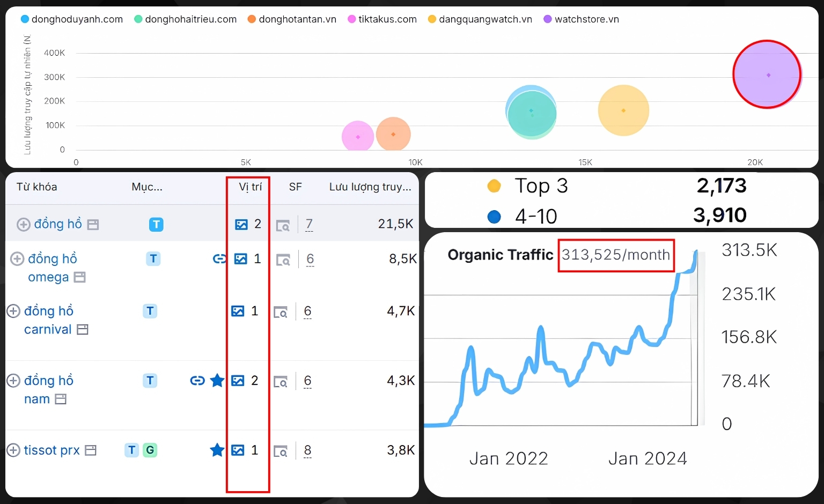Click the link icon in 'đồng hồ omega' row
Screen dimensions: 824x504
[219, 259]
